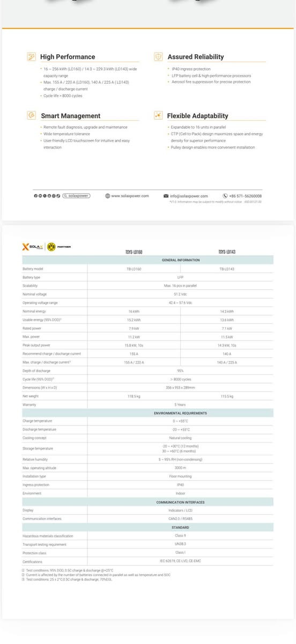Click the '95%' depth of discharge value

[180, 371]
